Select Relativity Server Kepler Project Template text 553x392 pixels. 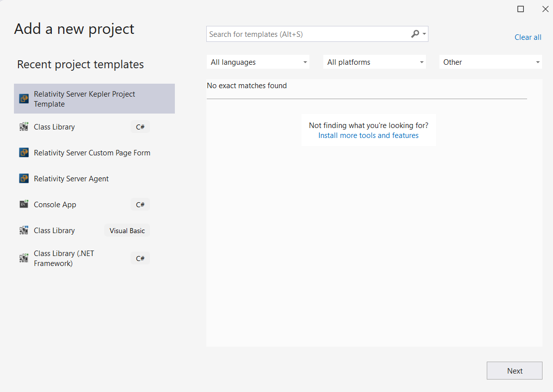pos(84,99)
